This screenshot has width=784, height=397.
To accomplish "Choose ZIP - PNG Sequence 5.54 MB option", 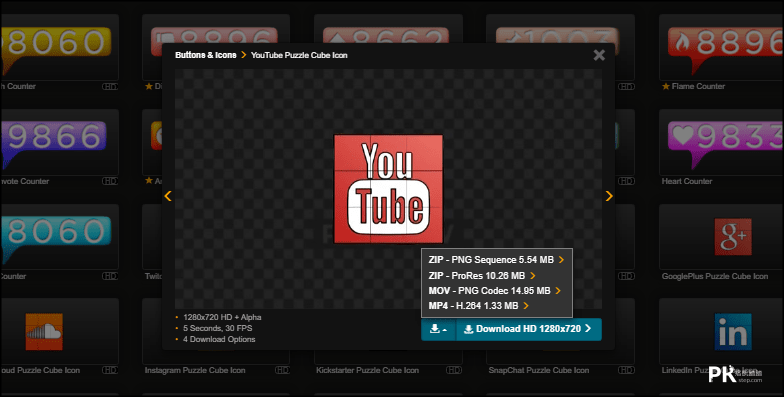I will point(496,260).
